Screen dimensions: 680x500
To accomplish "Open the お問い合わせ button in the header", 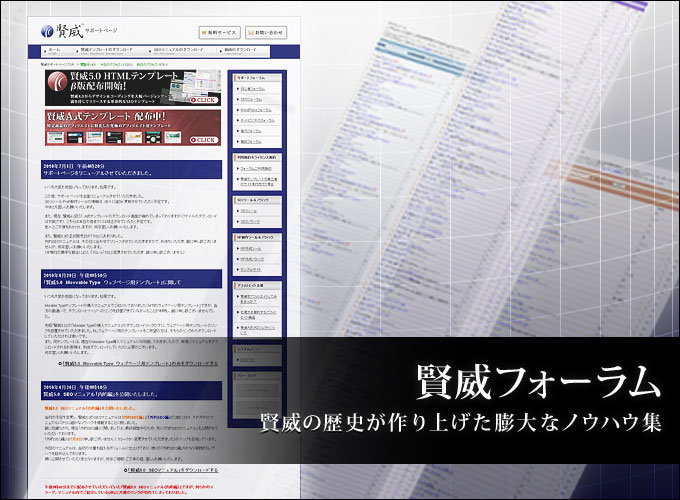I will 266,33.
